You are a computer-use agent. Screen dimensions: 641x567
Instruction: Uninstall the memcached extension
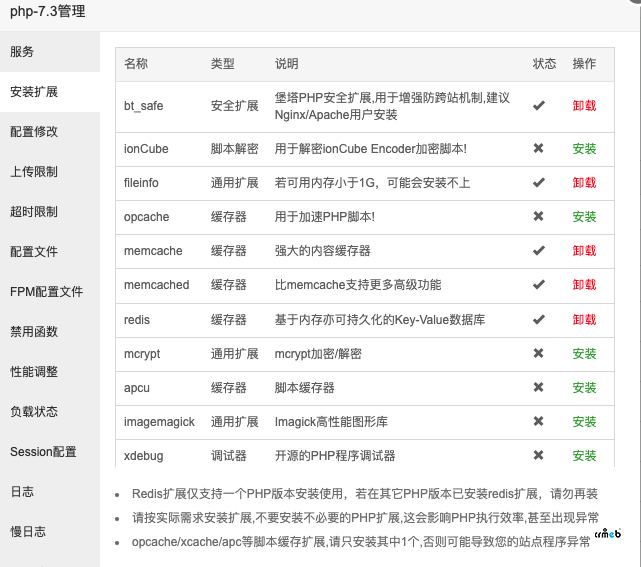584,285
